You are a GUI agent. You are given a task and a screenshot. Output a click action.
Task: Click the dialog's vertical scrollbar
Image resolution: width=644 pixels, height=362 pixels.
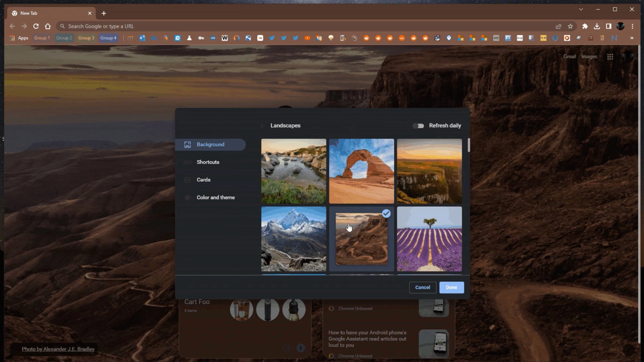[x=469, y=145]
